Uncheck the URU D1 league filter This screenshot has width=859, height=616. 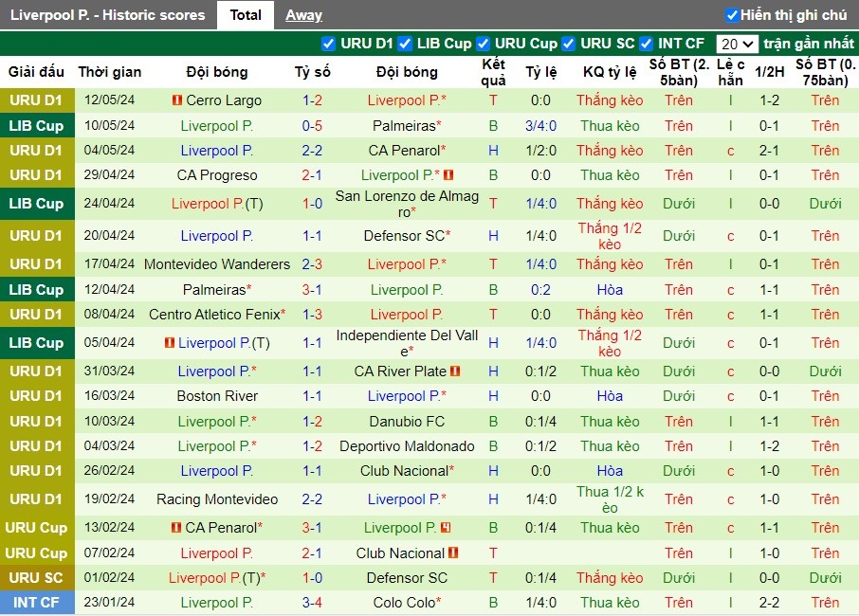[328, 44]
